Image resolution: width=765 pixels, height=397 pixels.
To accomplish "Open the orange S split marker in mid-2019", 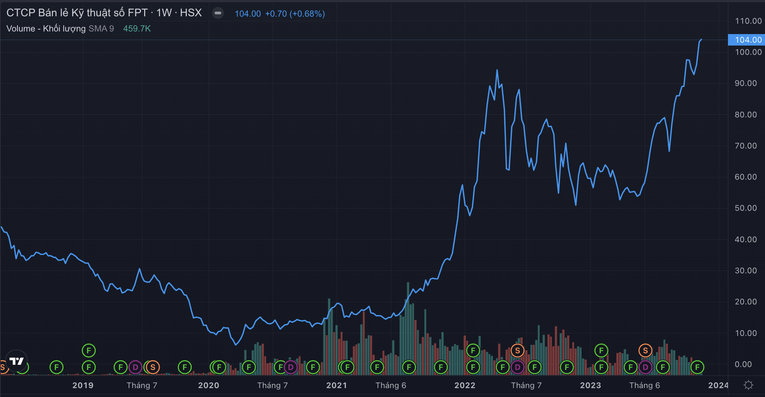I will 153,367.
